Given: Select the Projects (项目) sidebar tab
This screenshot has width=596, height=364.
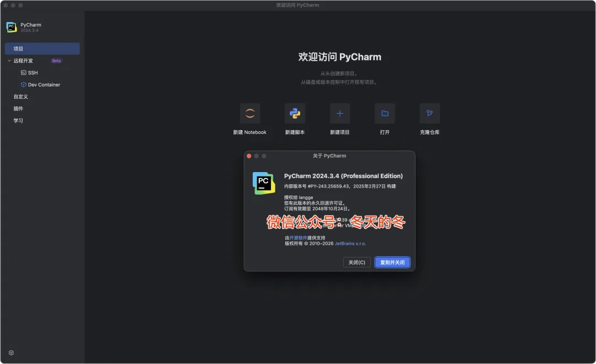Looking at the screenshot, I should 42,49.
